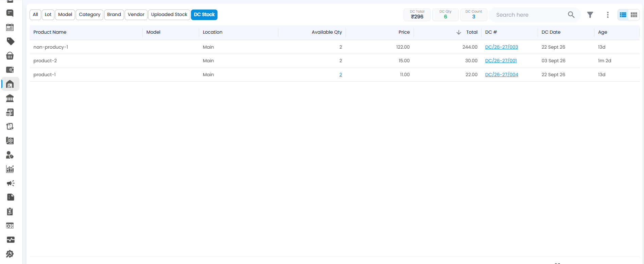Open the wallet icon in sidebar
This screenshot has width=644, height=264.
point(10,70)
